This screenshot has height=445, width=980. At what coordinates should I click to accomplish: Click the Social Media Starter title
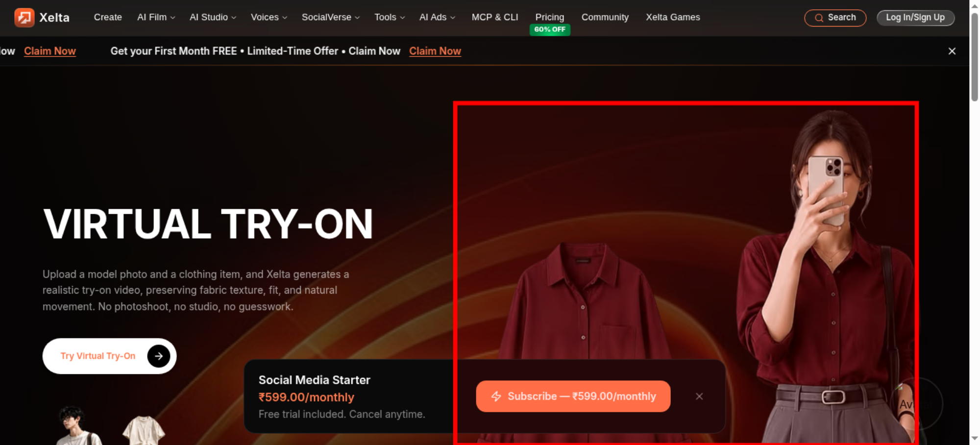315,380
